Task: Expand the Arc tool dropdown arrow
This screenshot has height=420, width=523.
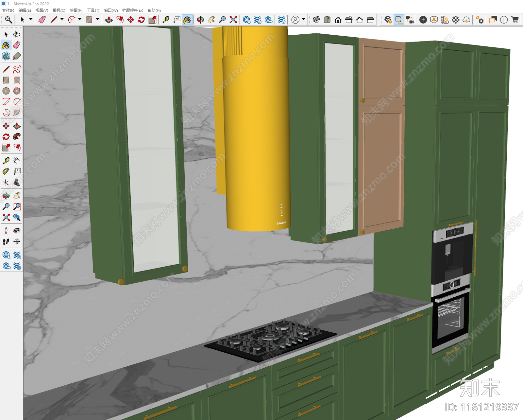Action: point(80,19)
